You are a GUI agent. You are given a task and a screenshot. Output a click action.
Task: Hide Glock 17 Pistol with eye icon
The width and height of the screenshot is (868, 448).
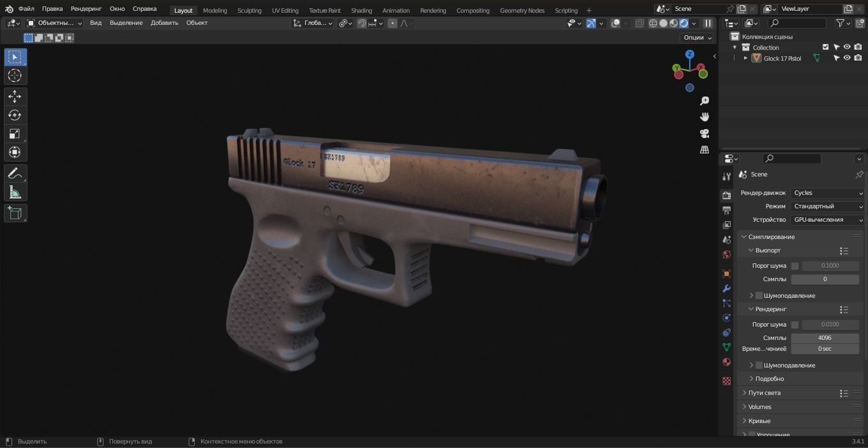847,58
